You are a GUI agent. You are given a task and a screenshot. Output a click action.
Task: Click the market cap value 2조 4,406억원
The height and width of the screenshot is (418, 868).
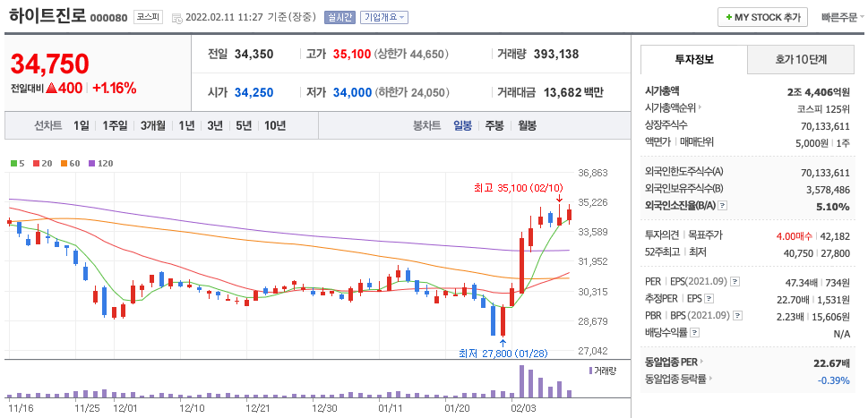pyautogui.click(x=818, y=91)
